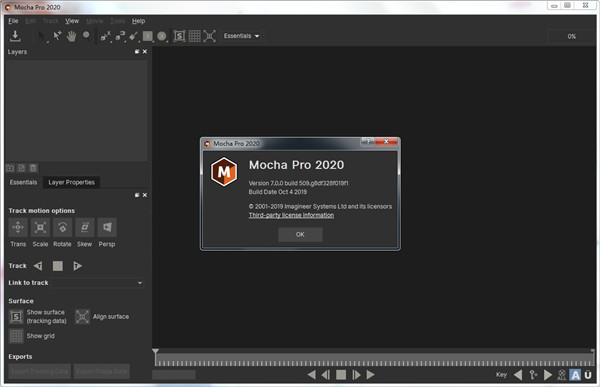Image resolution: width=600 pixels, height=387 pixels.
Task: Select the Zoom magnifier tool
Action: [x=86, y=36]
